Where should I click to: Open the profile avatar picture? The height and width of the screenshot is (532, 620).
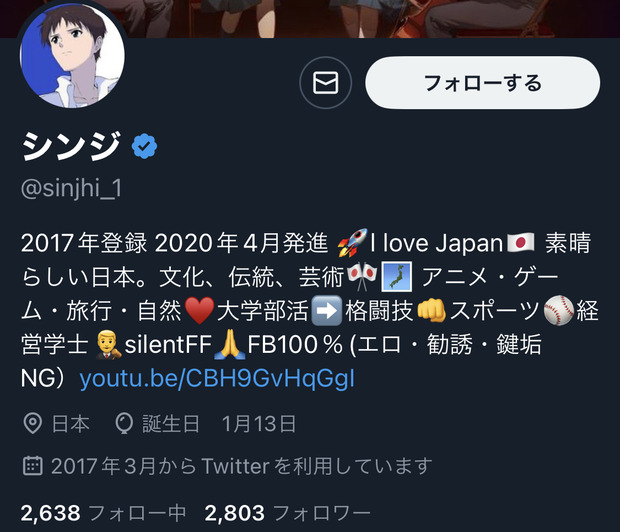(x=72, y=54)
